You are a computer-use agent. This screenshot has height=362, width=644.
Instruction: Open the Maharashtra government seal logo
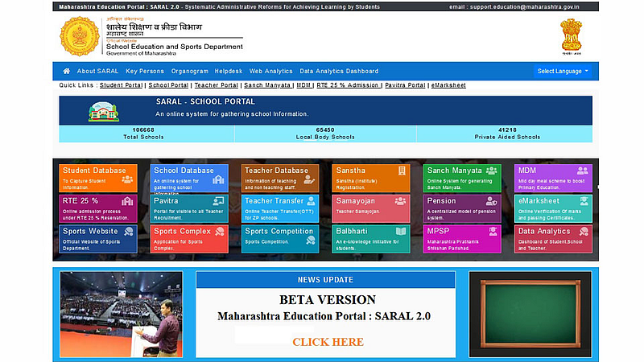tap(80, 36)
